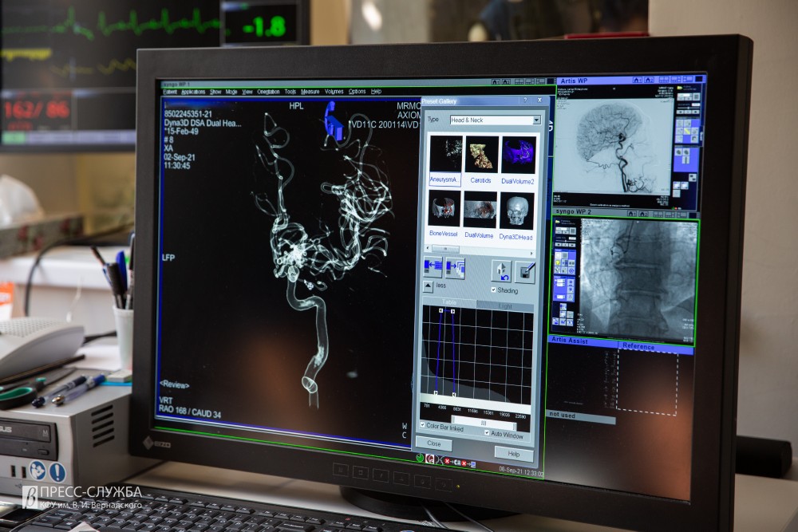The width and height of the screenshot is (798, 532).
Task: Open the Type dropdown showing Head & Neck
Action: pos(495,120)
